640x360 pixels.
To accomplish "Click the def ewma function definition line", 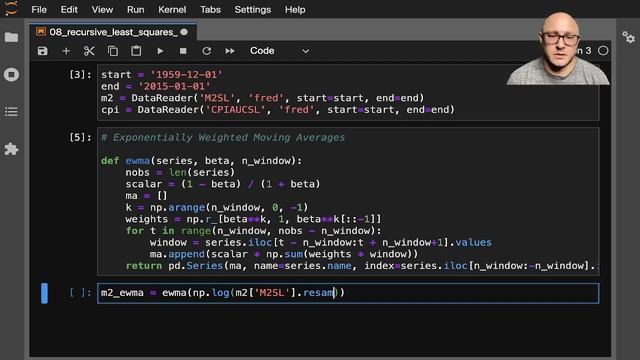I will pos(201,161).
